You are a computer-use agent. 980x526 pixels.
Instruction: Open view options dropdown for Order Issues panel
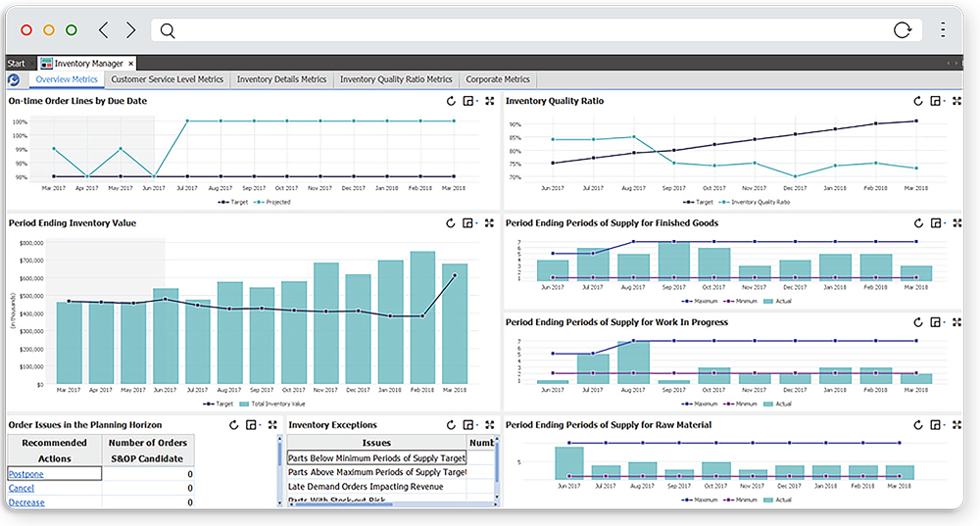[x=251, y=425]
